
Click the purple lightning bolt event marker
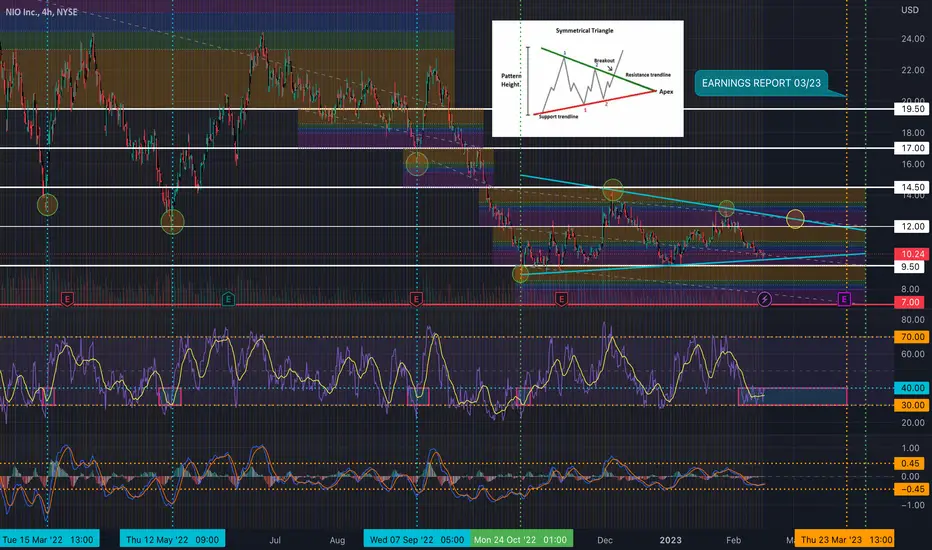tap(764, 298)
